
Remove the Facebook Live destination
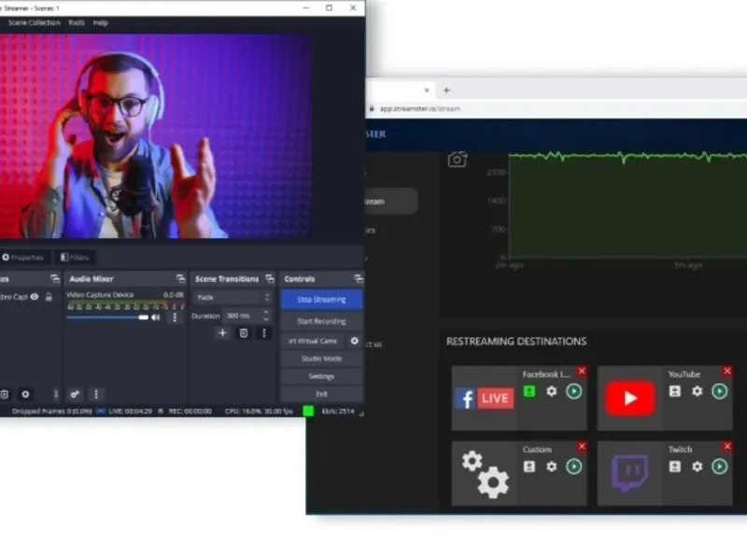[x=582, y=371]
